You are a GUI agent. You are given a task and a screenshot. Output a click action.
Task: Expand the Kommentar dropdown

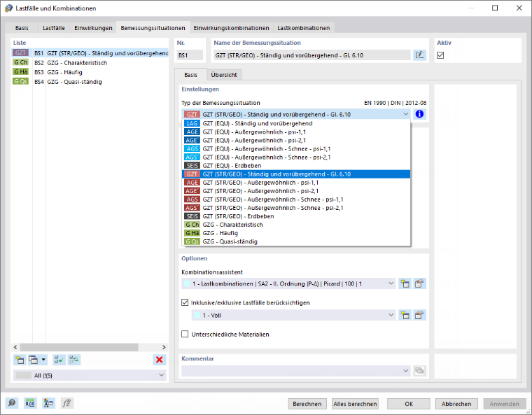click(406, 371)
